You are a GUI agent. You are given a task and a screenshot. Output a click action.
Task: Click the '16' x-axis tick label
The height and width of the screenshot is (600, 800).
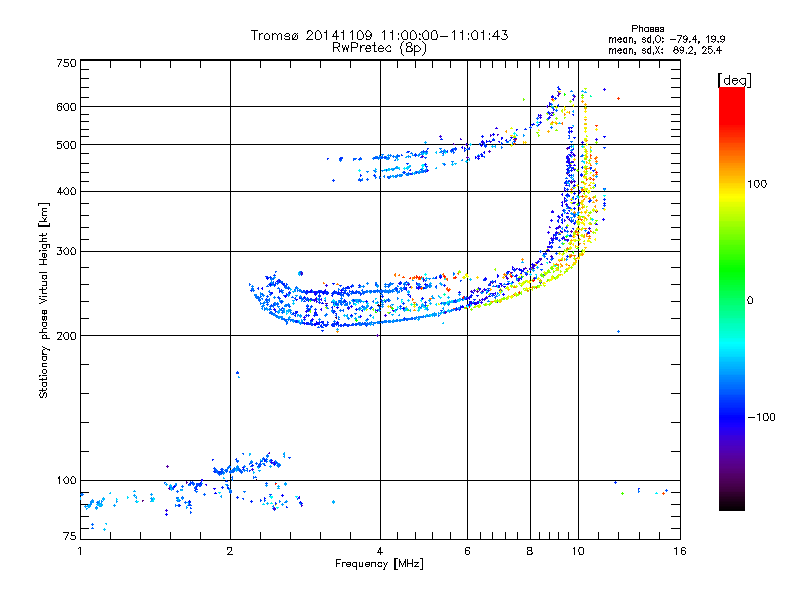pyautogui.click(x=680, y=551)
